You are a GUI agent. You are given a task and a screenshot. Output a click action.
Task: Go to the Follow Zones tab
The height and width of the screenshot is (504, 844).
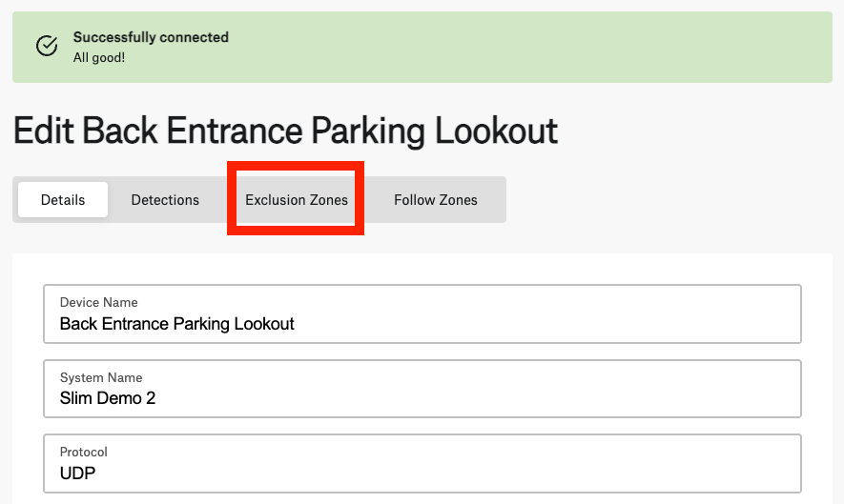pyautogui.click(x=436, y=199)
